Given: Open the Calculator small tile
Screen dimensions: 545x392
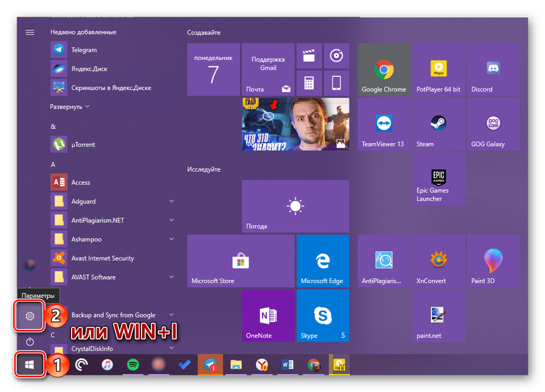Looking at the screenshot, I should click(x=309, y=82).
